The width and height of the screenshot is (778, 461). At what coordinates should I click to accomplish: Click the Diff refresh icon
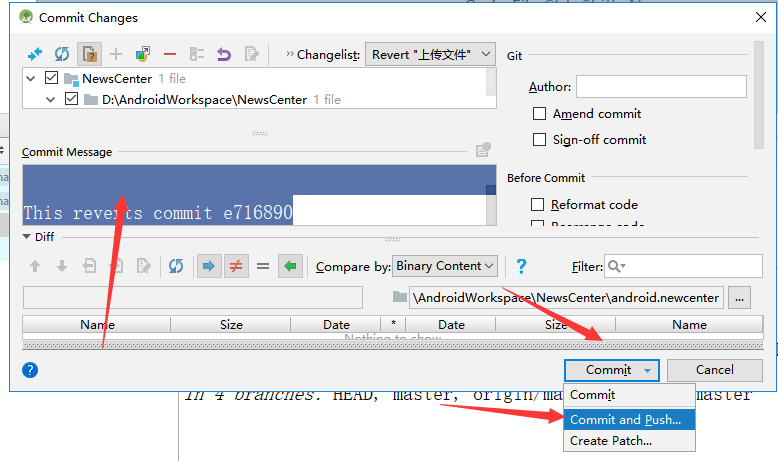[176, 266]
